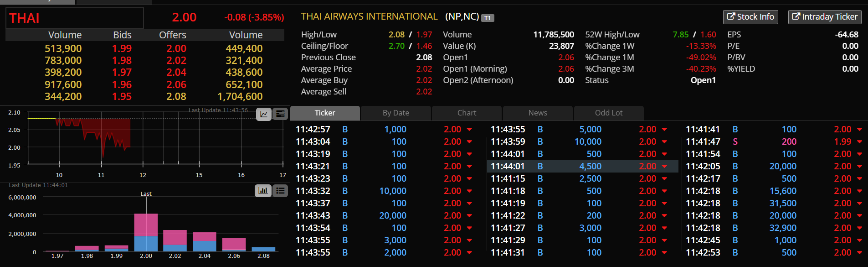Click the 2.06 volume bar in chart

click(x=234, y=245)
